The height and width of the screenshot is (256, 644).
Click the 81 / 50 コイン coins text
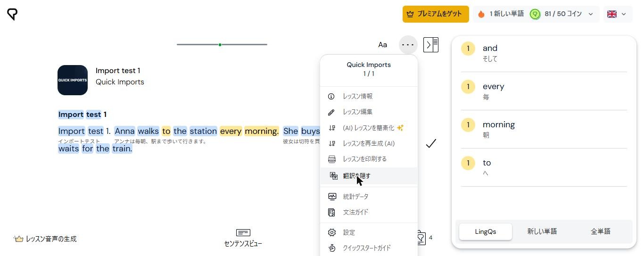(x=563, y=14)
